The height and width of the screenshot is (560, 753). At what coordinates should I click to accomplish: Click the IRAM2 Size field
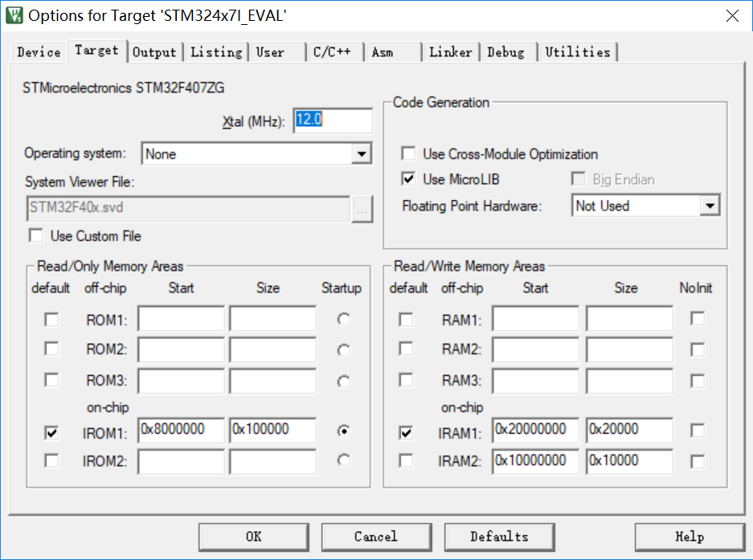coord(629,461)
